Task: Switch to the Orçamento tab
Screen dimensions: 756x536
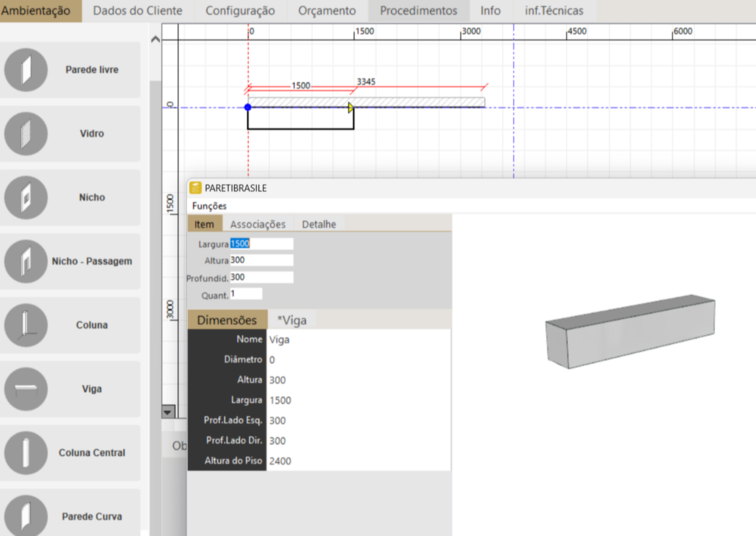Action: tap(327, 11)
